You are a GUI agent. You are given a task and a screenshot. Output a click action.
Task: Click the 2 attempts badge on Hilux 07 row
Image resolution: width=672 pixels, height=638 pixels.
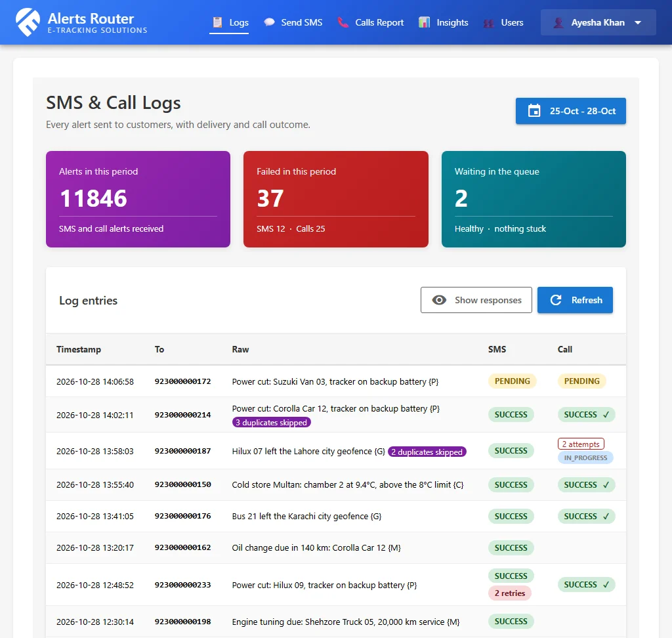[581, 444]
